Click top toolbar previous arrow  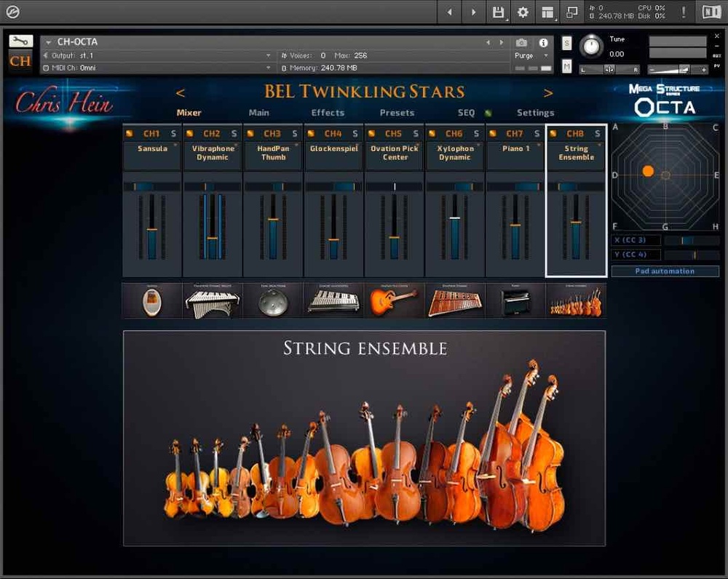coord(449,12)
